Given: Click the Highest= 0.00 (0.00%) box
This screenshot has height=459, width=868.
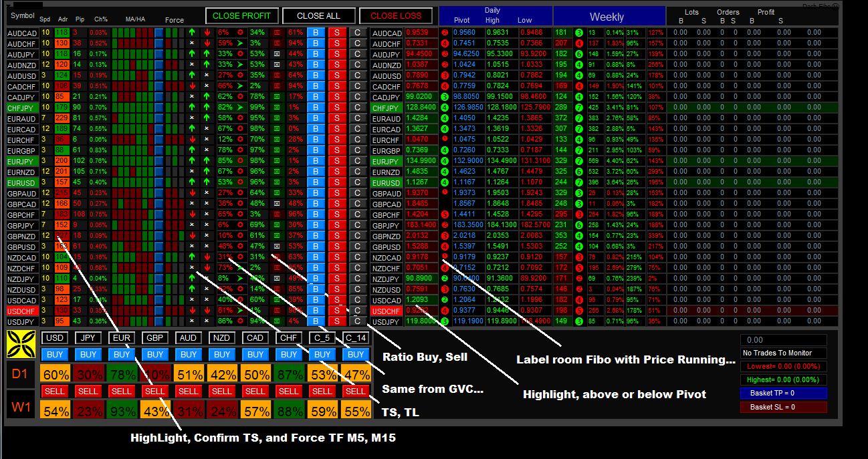Looking at the screenshot, I should tap(784, 379).
